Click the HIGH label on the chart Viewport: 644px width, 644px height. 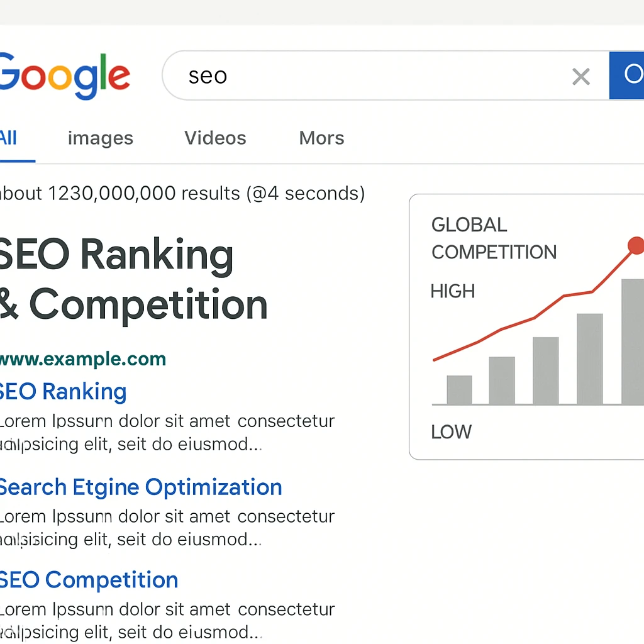[452, 291]
